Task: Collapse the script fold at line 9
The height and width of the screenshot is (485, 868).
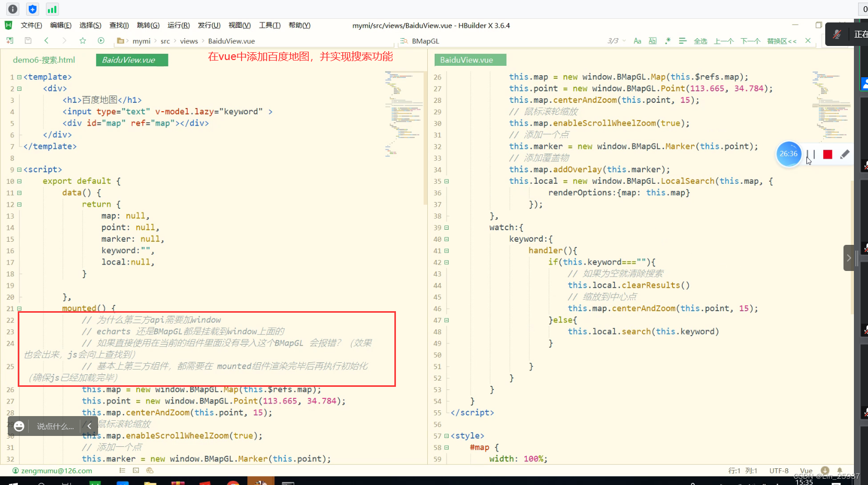Action: pyautogui.click(x=19, y=170)
